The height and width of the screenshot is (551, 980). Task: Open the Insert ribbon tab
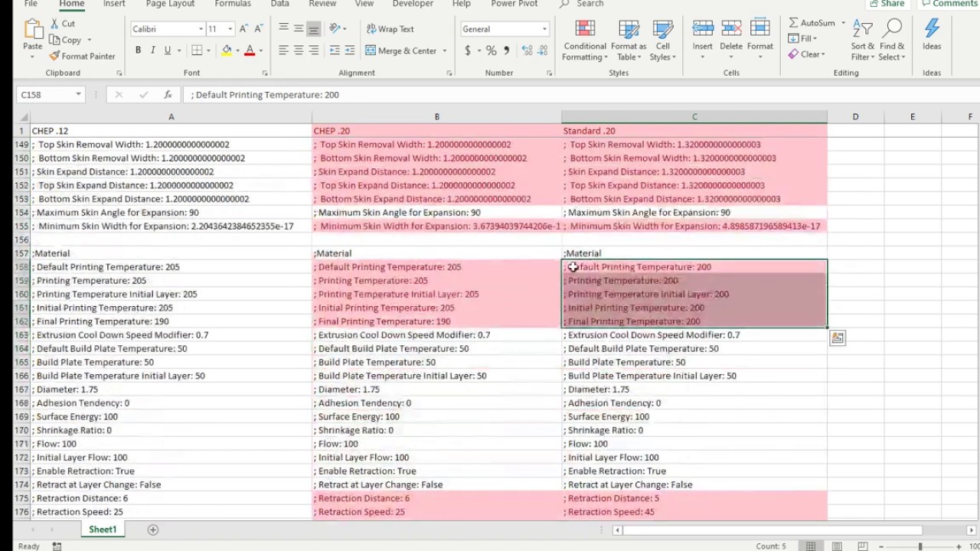114,4
